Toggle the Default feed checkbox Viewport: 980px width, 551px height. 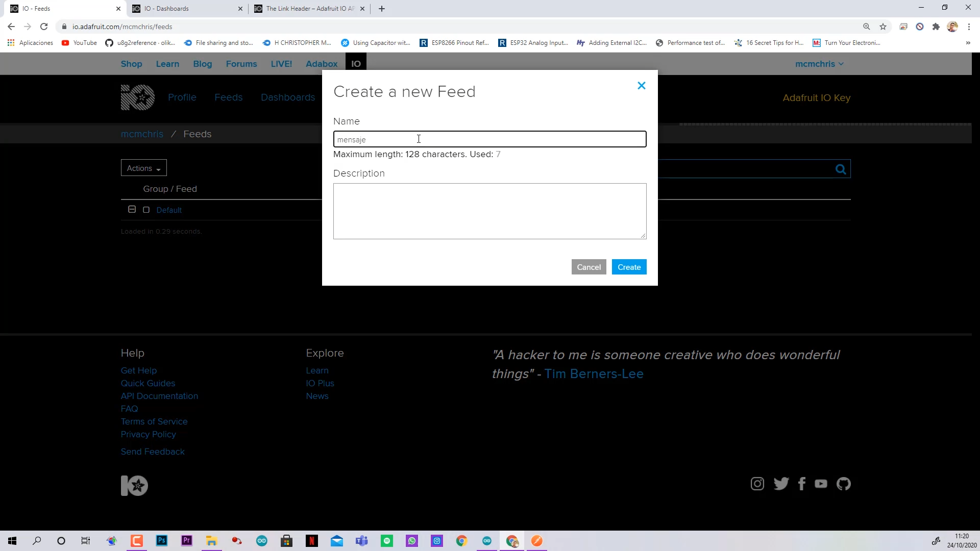coord(146,209)
